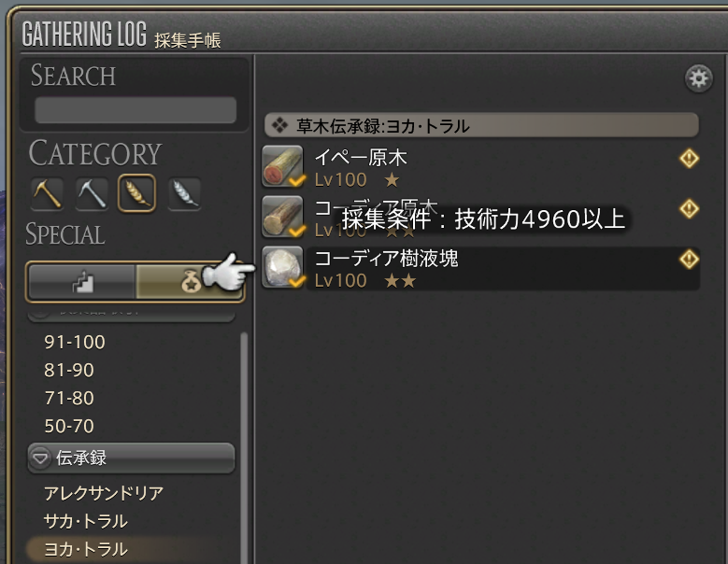
Task: Collapse the 伝承録 section
Action: pyautogui.click(x=132, y=458)
